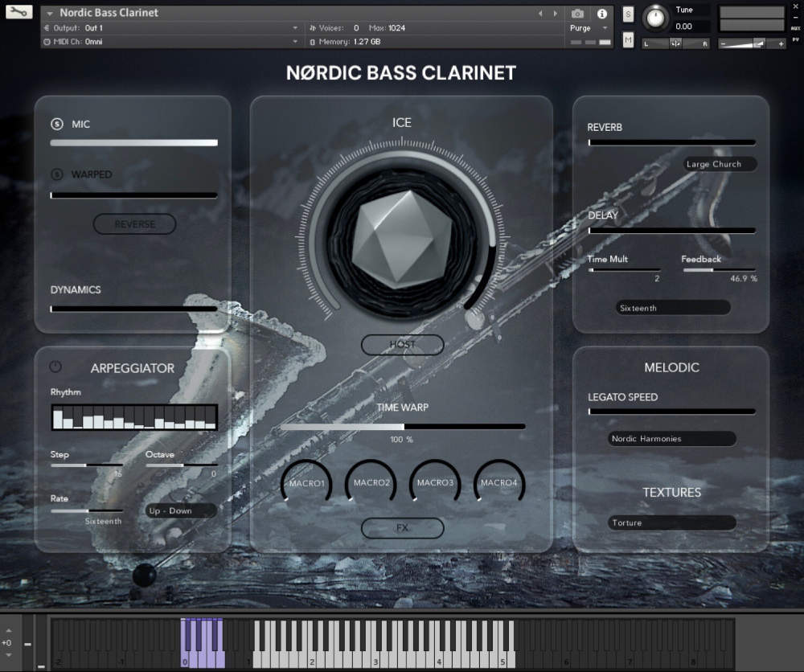The height and width of the screenshot is (672, 804).
Task: Click the MACRO1 knob
Action: point(306,483)
